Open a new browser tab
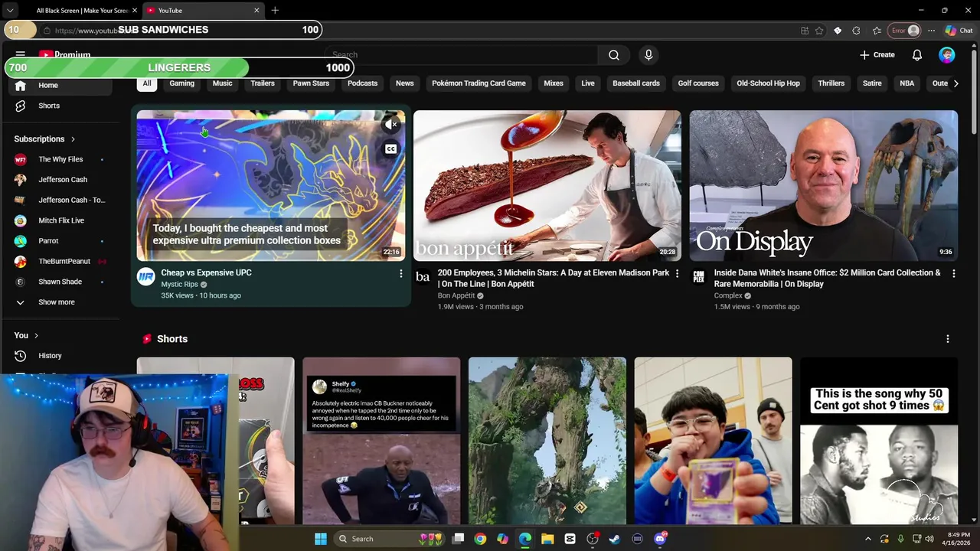Image resolution: width=980 pixels, height=551 pixels. pyautogui.click(x=275, y=11)
